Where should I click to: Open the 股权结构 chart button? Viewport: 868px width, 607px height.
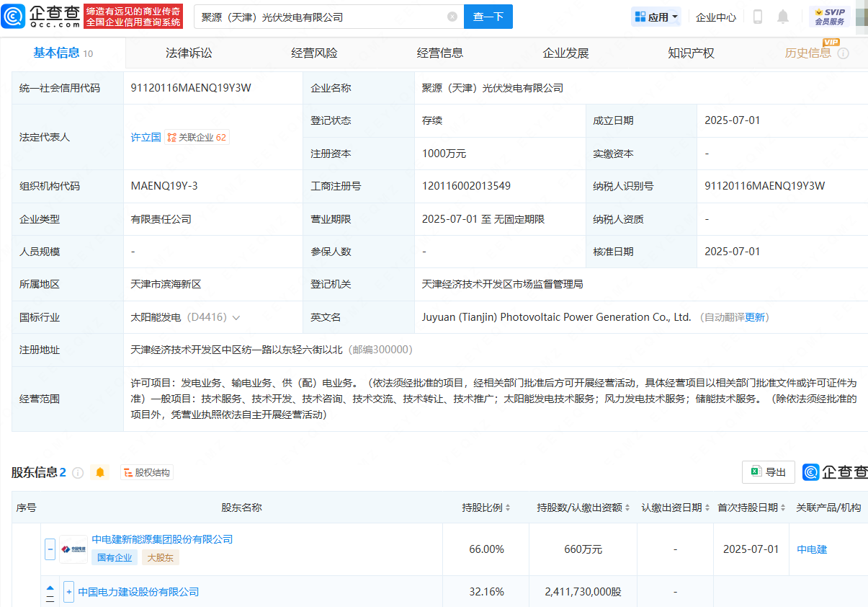click(147, 473)
